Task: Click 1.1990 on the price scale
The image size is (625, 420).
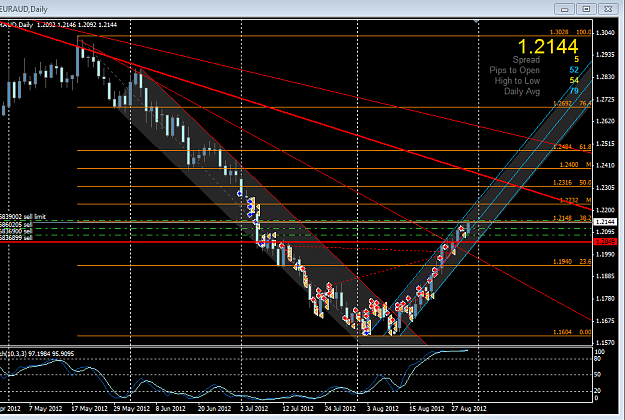Action: tap(605, 254)
